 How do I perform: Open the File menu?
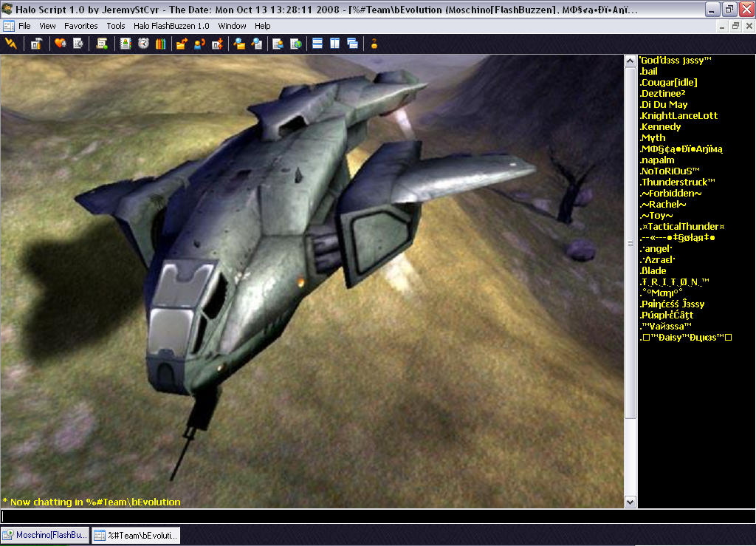(x=24, y=26)
